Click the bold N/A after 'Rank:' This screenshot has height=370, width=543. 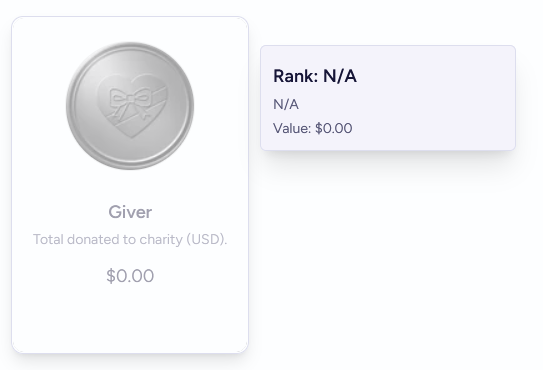pyautogui.click(x=340, y=76)
